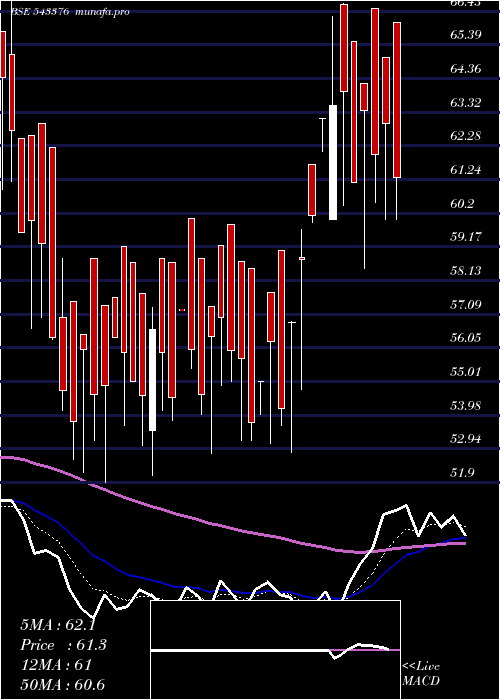Select the 60.2 price level
This screenshot has height=700, width=500.
coord(462,204)
